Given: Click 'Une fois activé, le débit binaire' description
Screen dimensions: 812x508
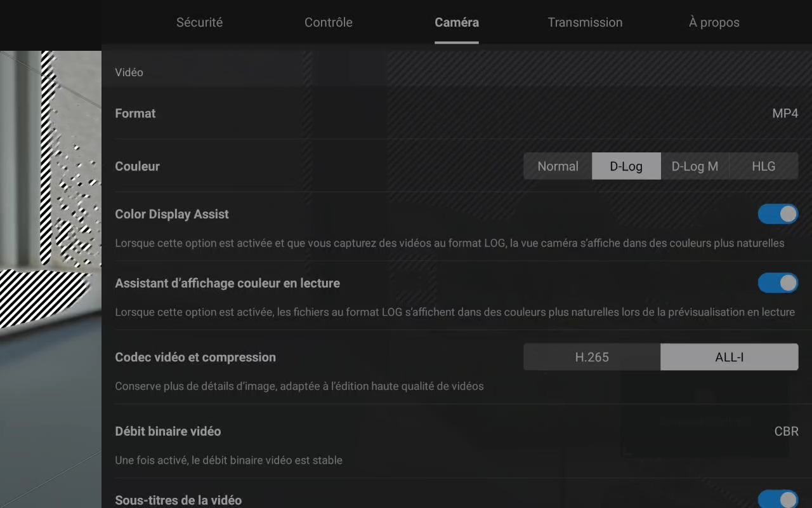Looking at the screenshot, I should click(228, 460).
